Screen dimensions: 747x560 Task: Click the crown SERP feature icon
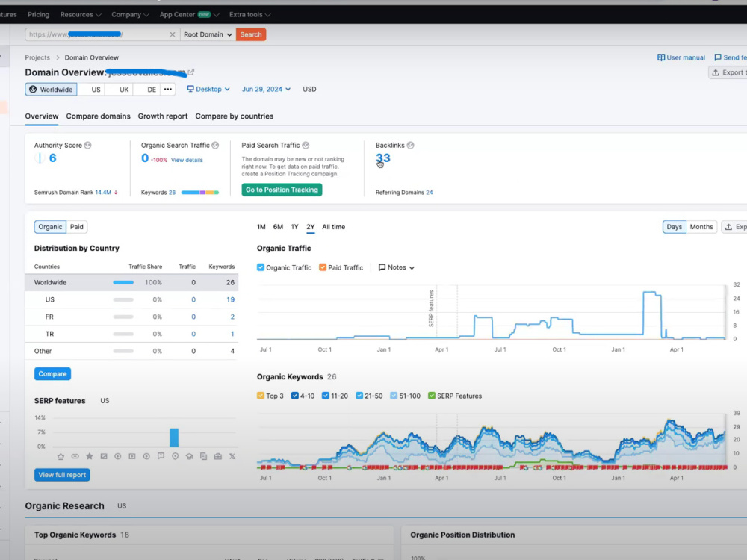(61, 456)
